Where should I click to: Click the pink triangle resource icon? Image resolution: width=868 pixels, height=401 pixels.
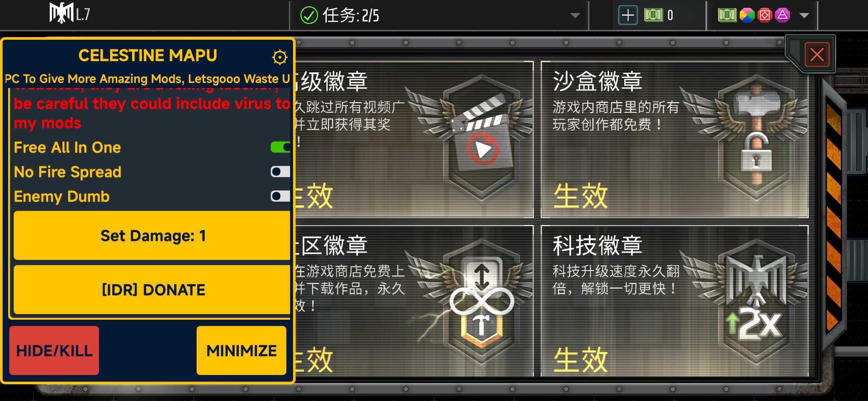click(782, 15)
